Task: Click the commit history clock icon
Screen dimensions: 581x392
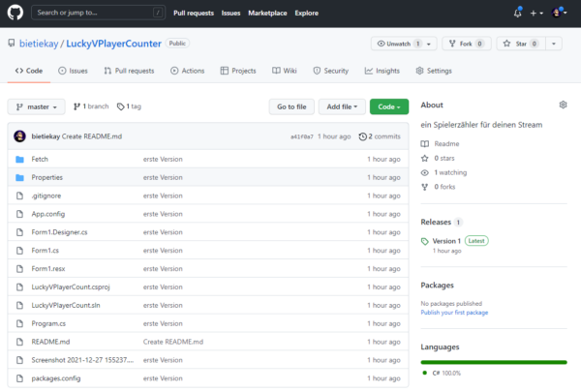Action: pos(362,136)
